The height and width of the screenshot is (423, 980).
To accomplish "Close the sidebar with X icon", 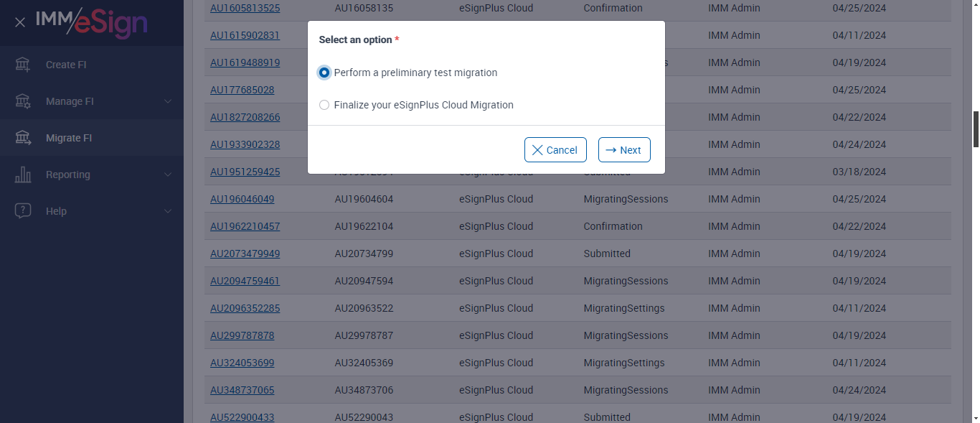I will 20,22.
